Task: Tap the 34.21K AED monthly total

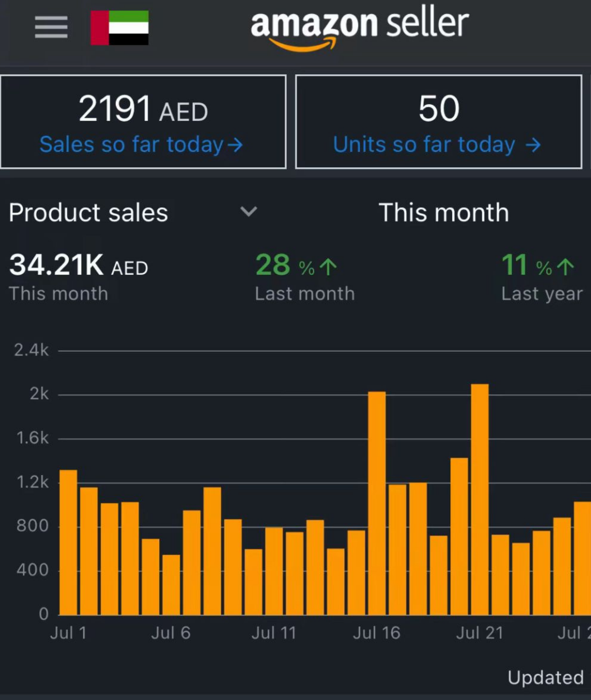Action: (x=78, y=265)
